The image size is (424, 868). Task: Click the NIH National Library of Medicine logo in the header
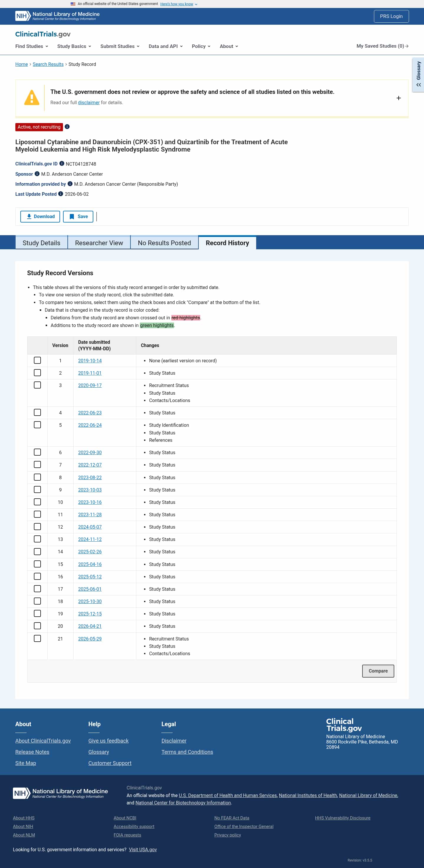tap(57, 16)
